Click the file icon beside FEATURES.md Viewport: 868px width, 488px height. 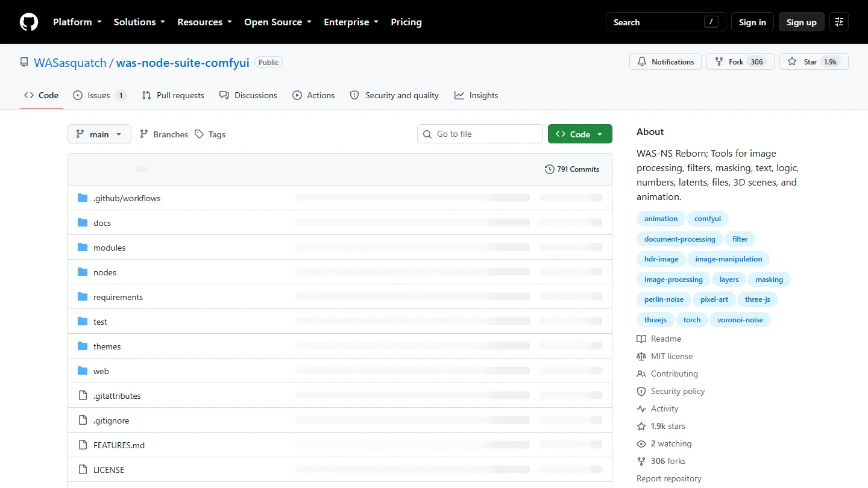point(83,445)
